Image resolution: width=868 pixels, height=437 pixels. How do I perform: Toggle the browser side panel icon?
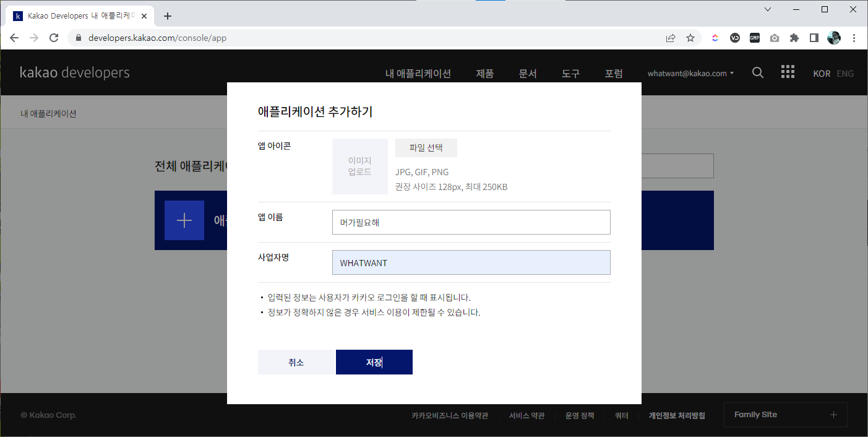pyautogui.click(x=814, y=38)
